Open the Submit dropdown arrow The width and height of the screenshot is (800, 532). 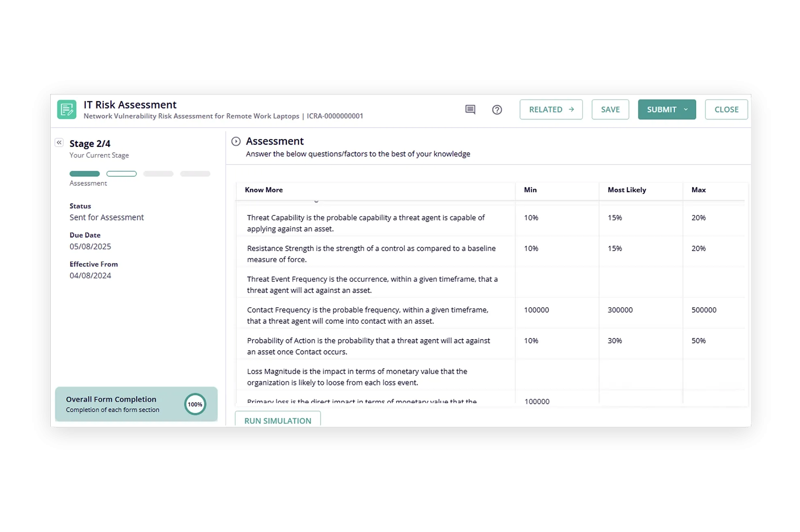686,109
